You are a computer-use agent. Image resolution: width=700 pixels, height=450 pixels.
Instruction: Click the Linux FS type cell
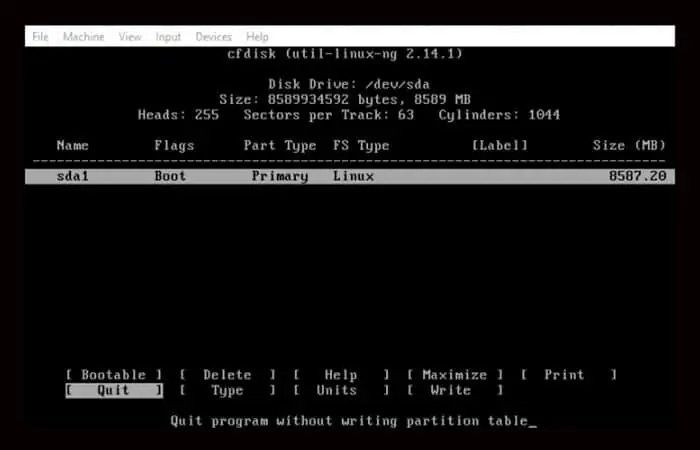pyautogui.click(x=354, y=176)
